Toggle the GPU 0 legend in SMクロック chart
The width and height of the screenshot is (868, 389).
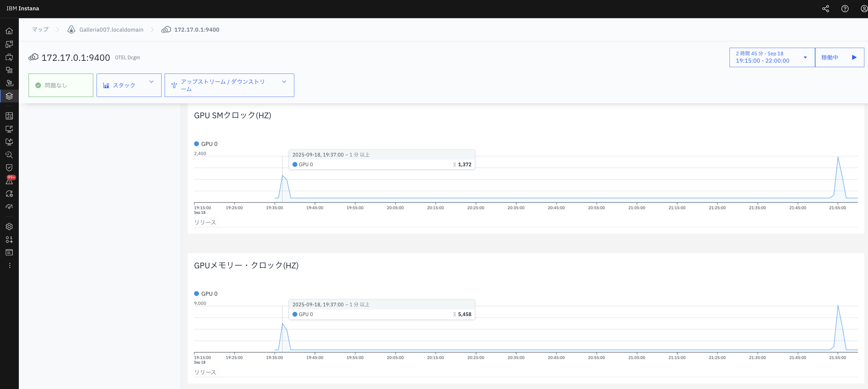(206, 144)
